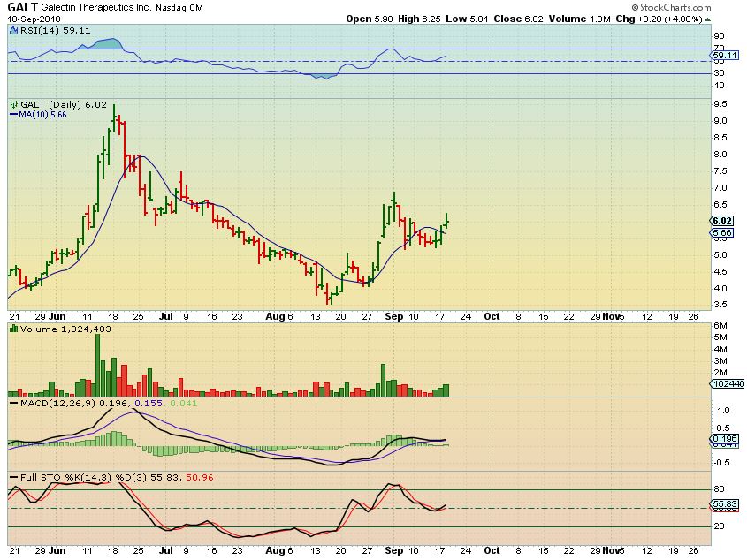Viewport: 747px width, 560px height.
Task: Click the GALT (Daily) 6.02 legend text
Action: pyautogui.click(x=64, y=105)
